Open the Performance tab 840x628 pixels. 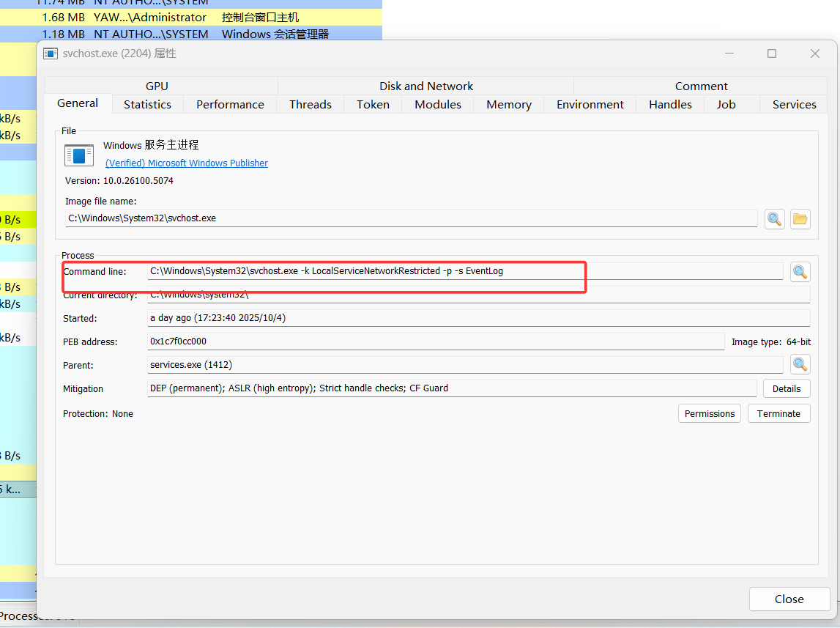(x=230, y=105)
